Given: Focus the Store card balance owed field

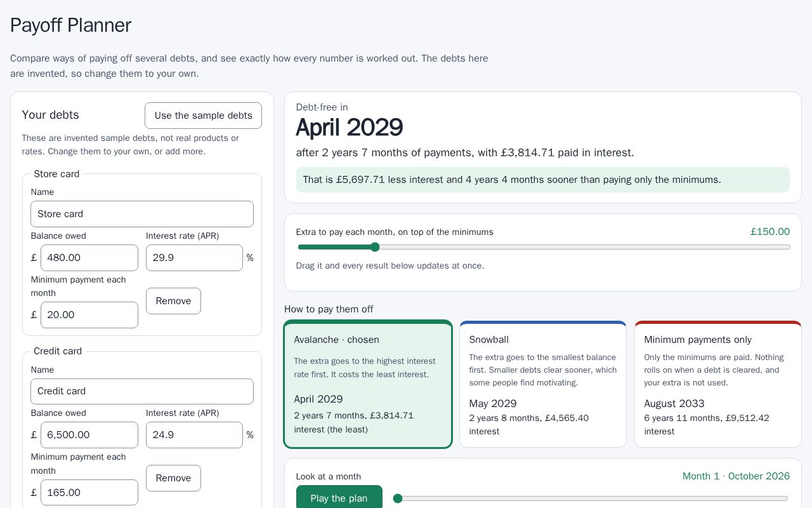Looking at the screenshot, I should (89, 258).
